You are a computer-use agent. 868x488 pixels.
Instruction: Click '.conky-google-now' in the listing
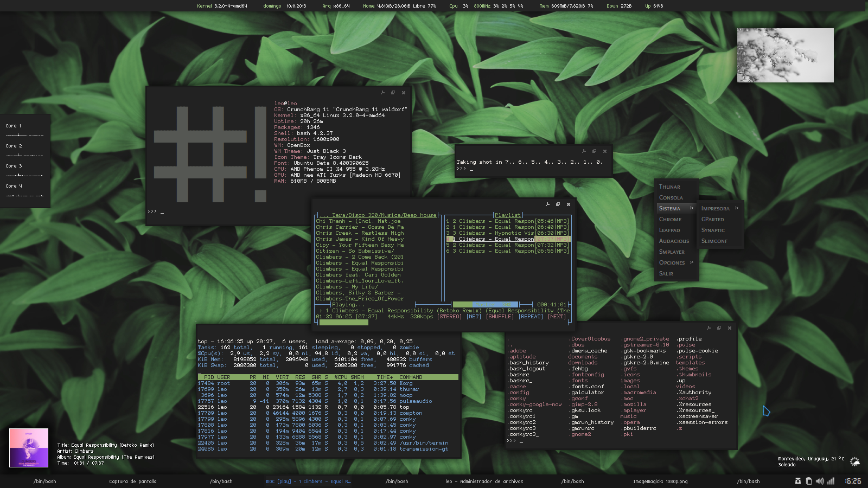[x=534, y=404]
